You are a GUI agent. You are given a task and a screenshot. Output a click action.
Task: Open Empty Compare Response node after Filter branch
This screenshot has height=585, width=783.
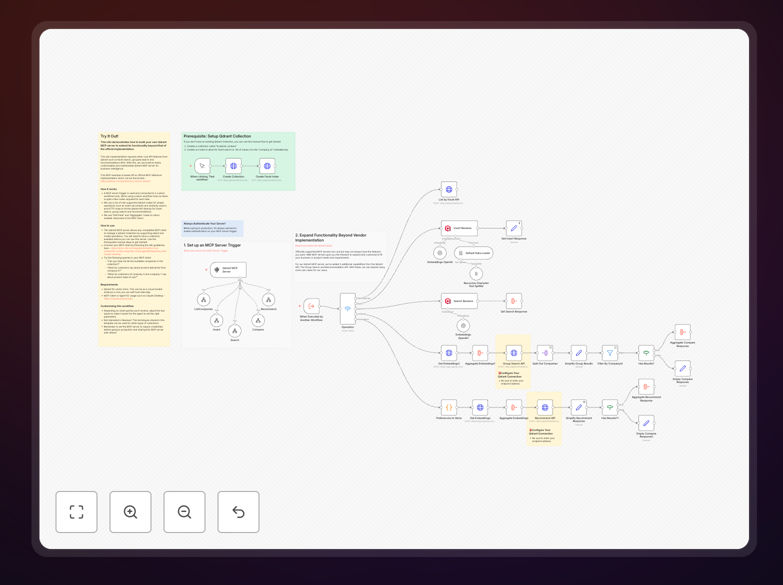[x=683, y=369]
